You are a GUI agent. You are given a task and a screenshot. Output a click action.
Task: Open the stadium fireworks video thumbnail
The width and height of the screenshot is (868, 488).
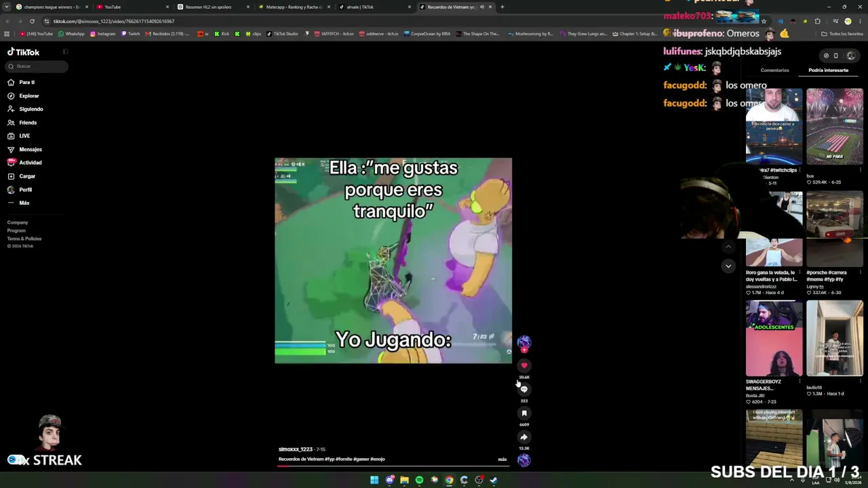(835, 127)
